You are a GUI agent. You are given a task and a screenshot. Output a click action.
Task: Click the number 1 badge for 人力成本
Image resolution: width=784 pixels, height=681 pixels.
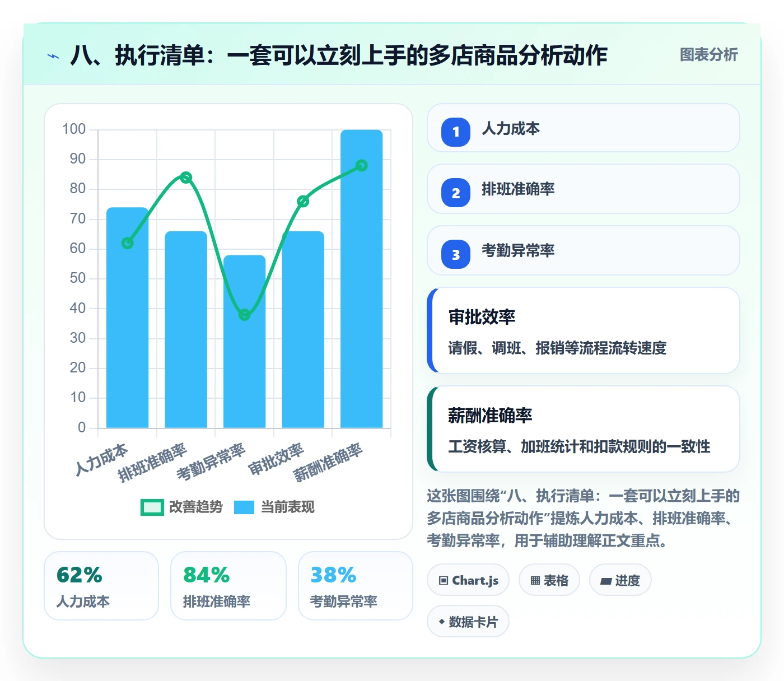(456, 132)
